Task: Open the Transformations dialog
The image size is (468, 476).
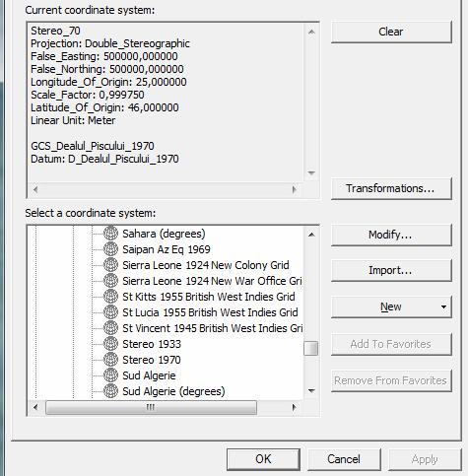Action: click(391, 188)
